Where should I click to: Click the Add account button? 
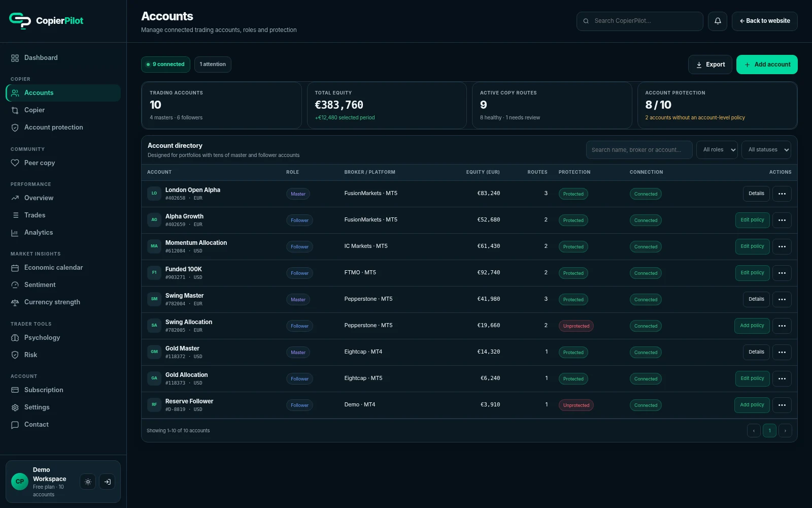click(x=767, y=65)
